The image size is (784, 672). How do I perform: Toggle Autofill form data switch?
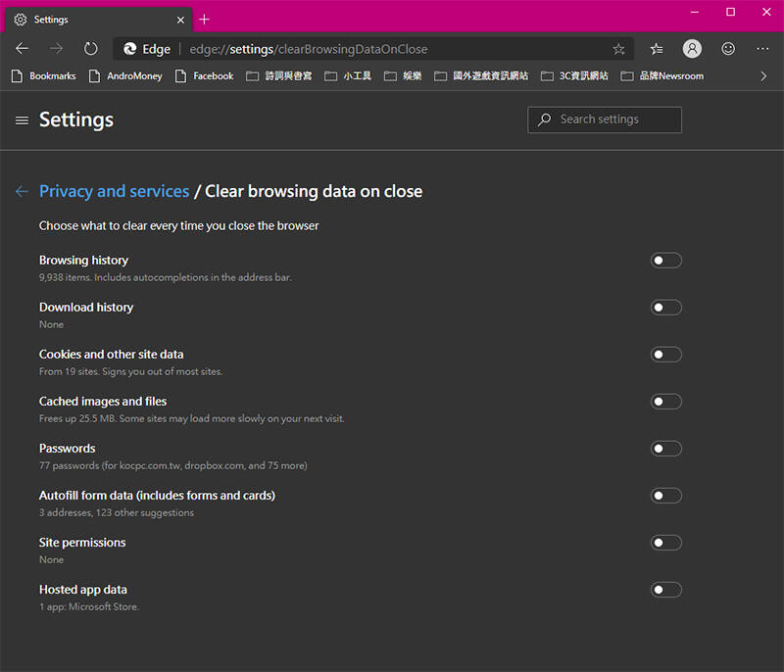666,496
